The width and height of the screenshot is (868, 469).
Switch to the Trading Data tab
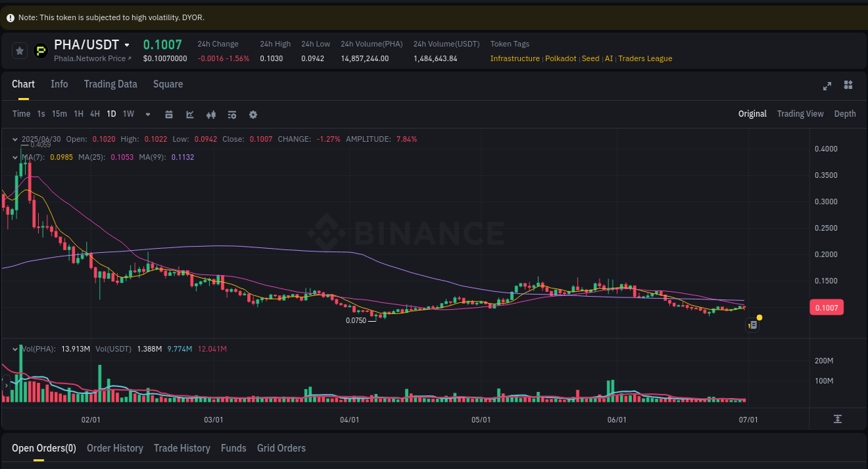(x=110, y=84)
